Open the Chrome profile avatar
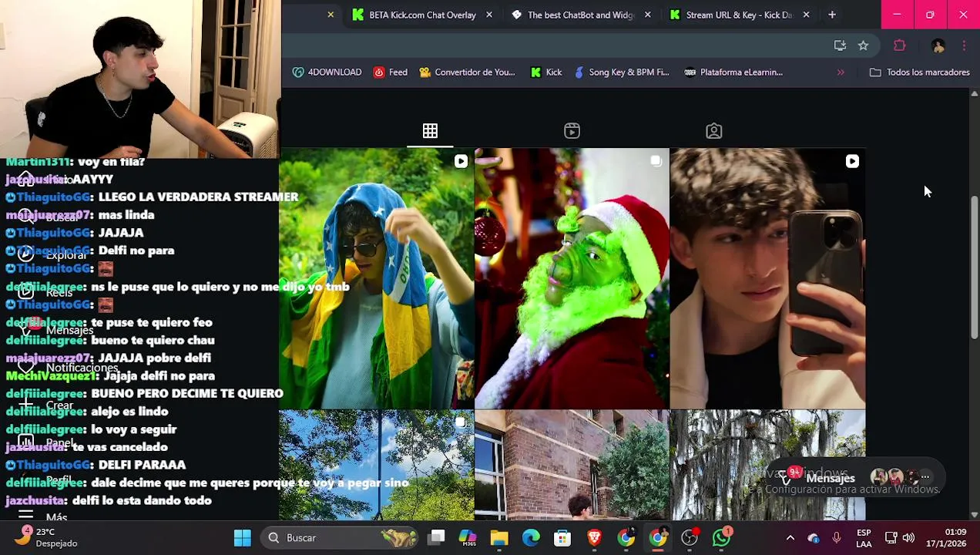Screen dimensions: 980x555 [x=938, y=46]
